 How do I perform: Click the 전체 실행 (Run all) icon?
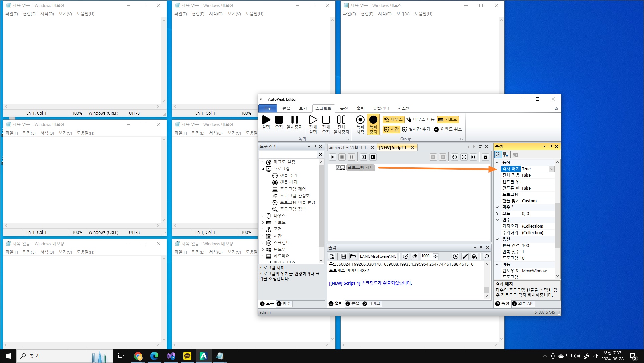point(313,120)
